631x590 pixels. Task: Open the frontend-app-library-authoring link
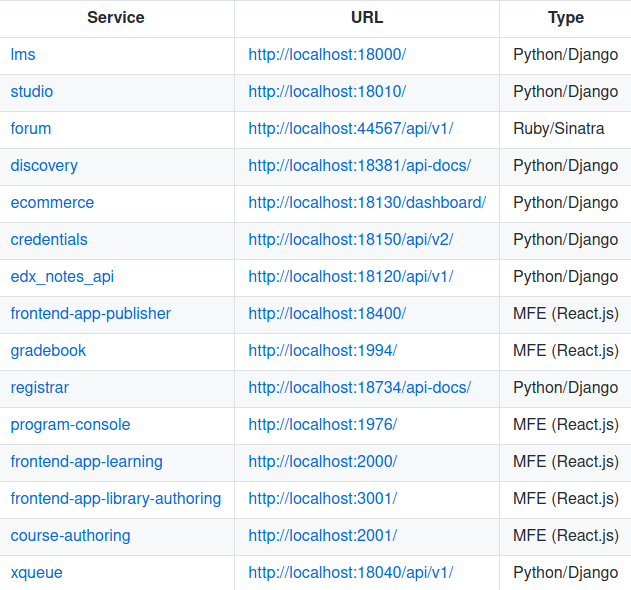pos(116,499)
